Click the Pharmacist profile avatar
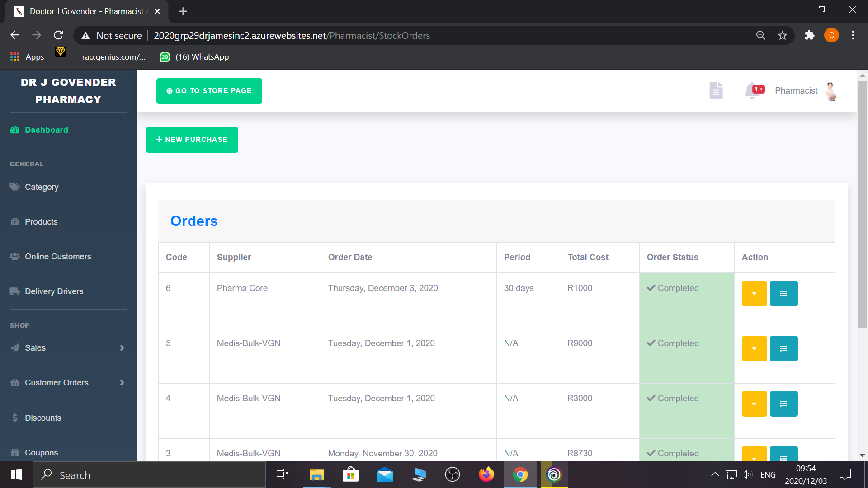The height and width of the screenshot is (488, 868). pos(831,91)
